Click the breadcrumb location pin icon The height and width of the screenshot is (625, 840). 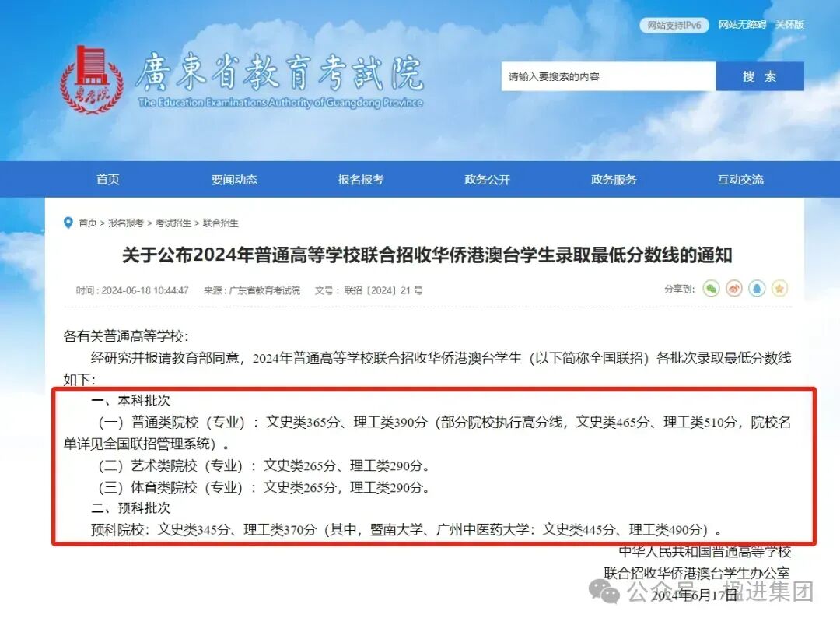point(68,223)
